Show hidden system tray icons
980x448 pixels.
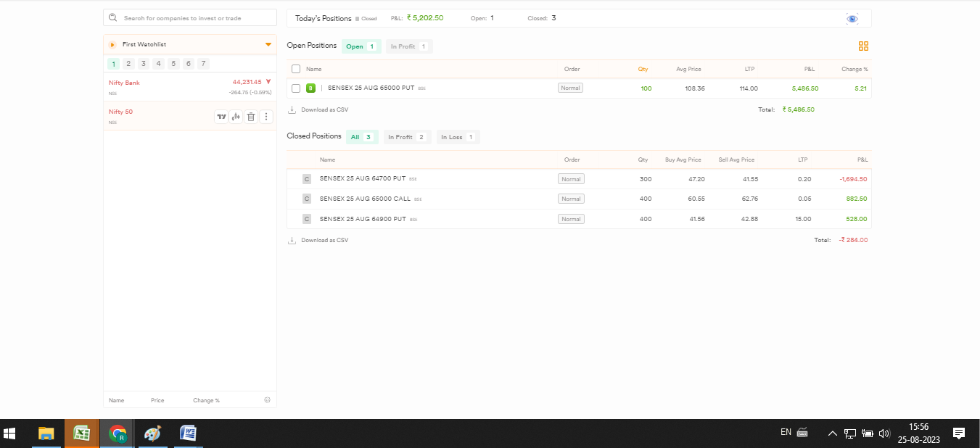(833, 434)
